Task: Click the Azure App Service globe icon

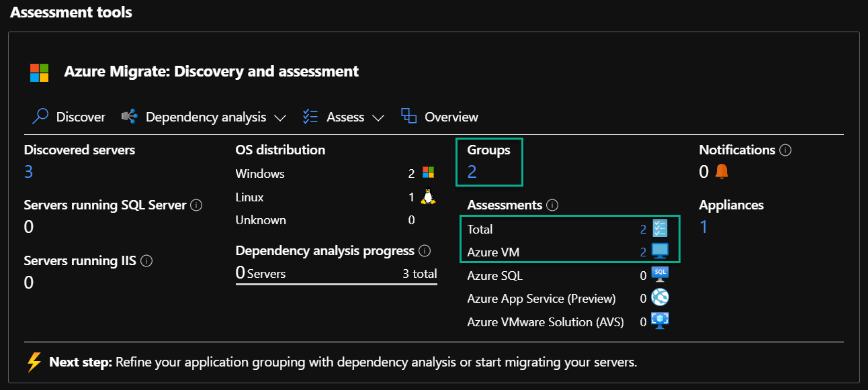Action: point(660,298)
